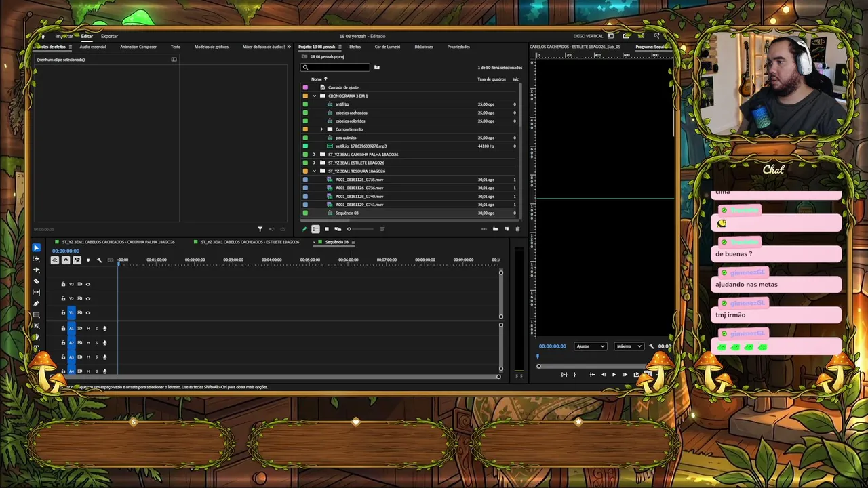Toggle lock on V2 track
The height and width of the screenshot is (488, 868).
tap(63, 298)
